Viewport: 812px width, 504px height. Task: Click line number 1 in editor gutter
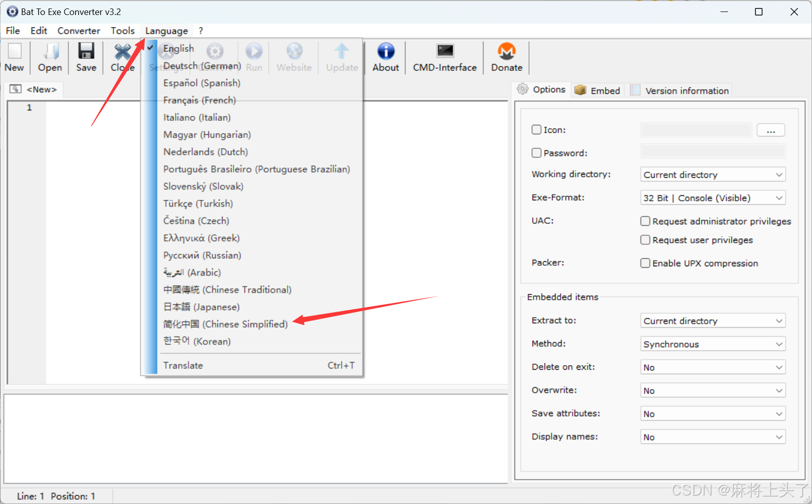[29, 107]
